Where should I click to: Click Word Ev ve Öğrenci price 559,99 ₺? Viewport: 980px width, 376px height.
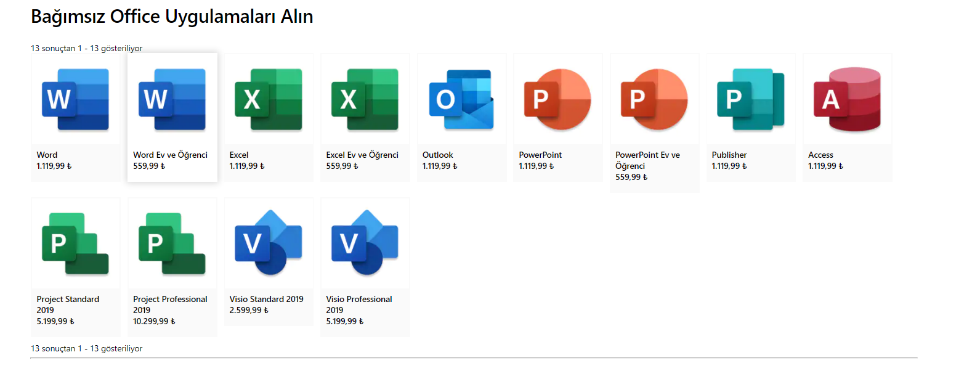[x=149, y=166]
